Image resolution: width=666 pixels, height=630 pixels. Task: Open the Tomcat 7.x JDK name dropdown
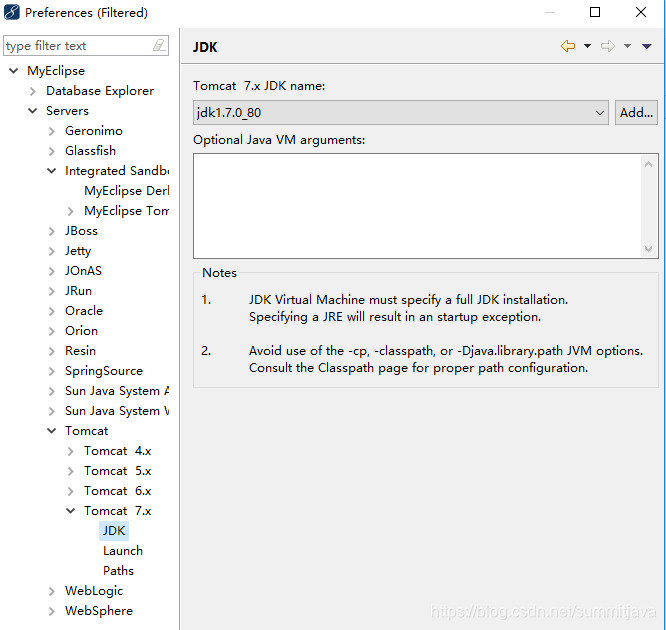401,113
